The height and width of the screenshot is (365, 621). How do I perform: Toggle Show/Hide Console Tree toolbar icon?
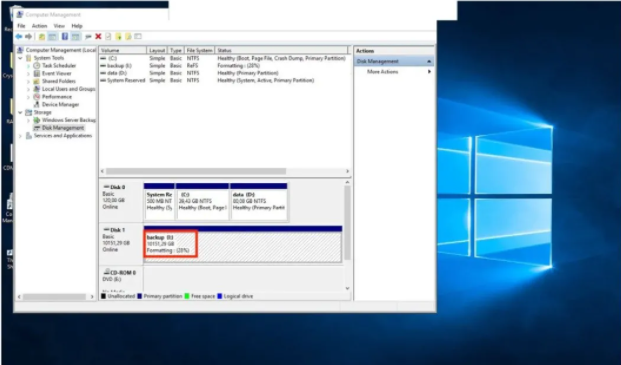pyautogui.click(x=52, y=36)
